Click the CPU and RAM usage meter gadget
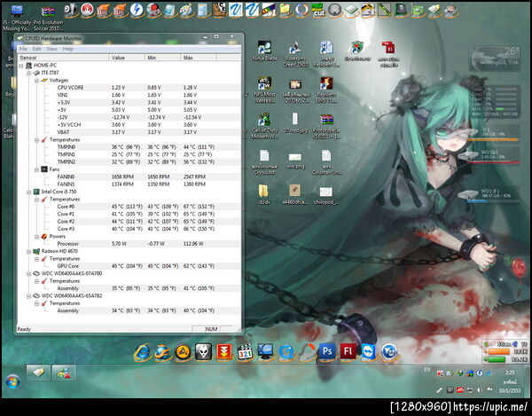Screen dimensions: 532x416 click(495, 101)
